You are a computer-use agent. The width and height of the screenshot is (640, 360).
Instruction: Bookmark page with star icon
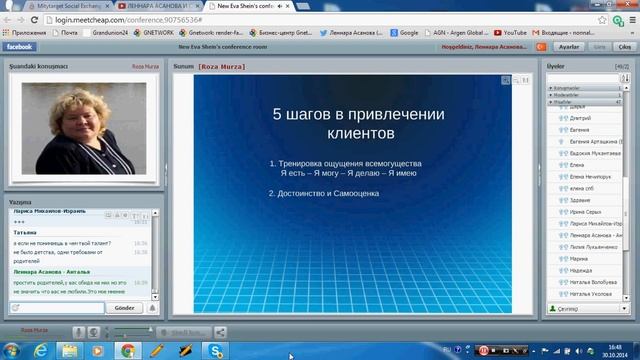point(602,20)
